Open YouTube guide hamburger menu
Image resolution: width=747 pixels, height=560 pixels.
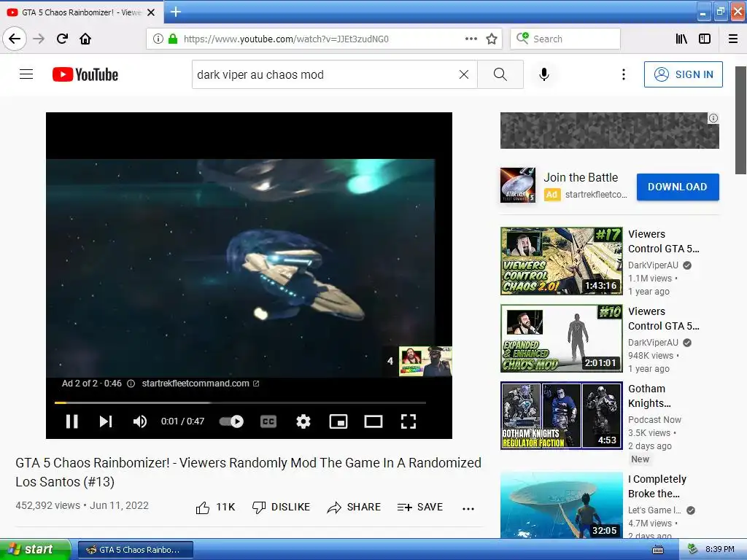click(x=26, y=74)
